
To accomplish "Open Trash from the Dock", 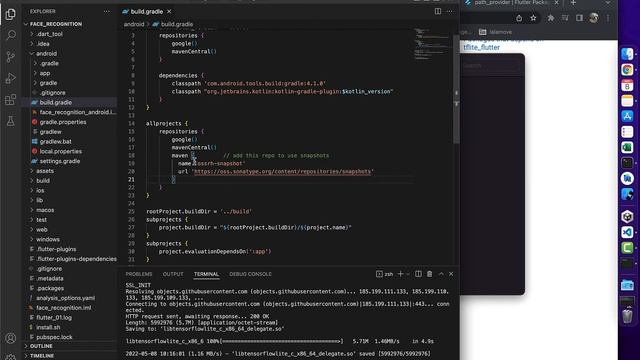I will (x=627, y=316).
